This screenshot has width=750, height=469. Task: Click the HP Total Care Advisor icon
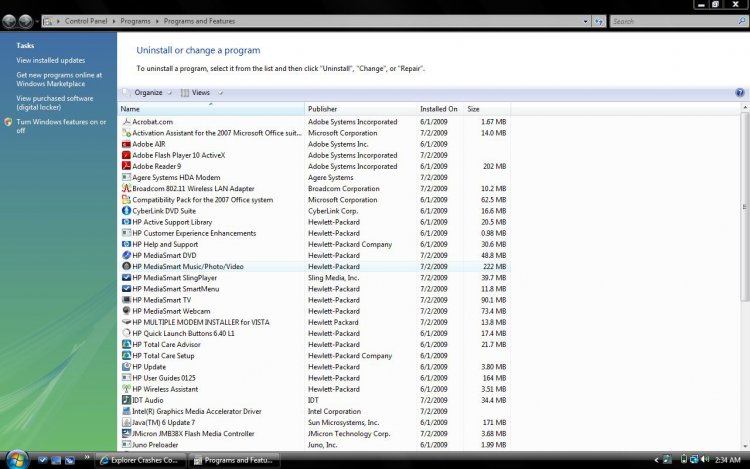click(x=126, y=344)
